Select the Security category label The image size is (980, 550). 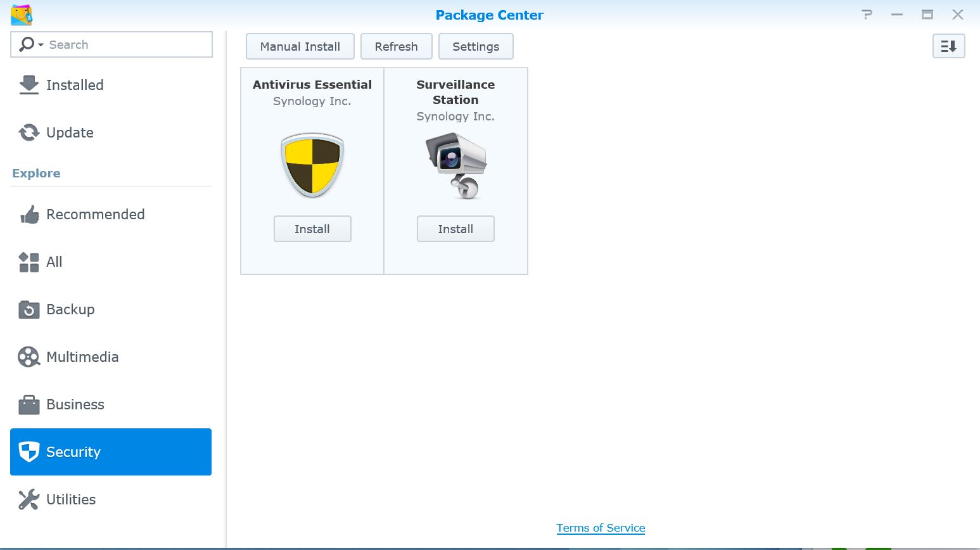tap(73, 452)
